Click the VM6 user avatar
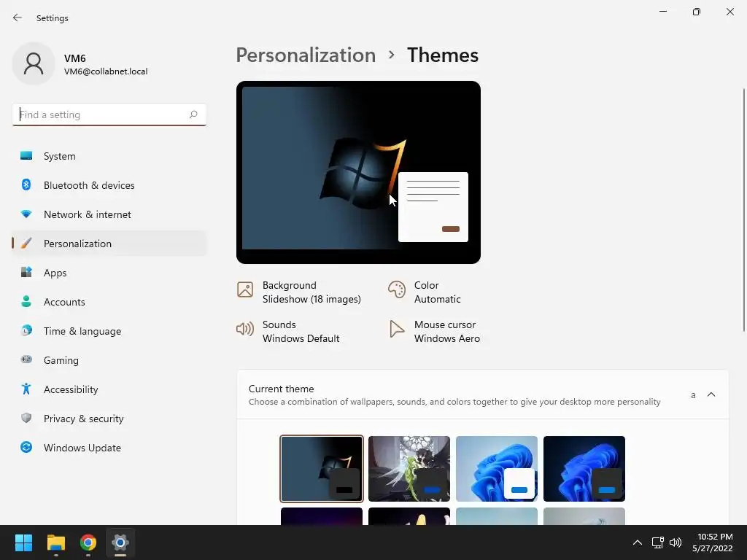 click(34, 63)
